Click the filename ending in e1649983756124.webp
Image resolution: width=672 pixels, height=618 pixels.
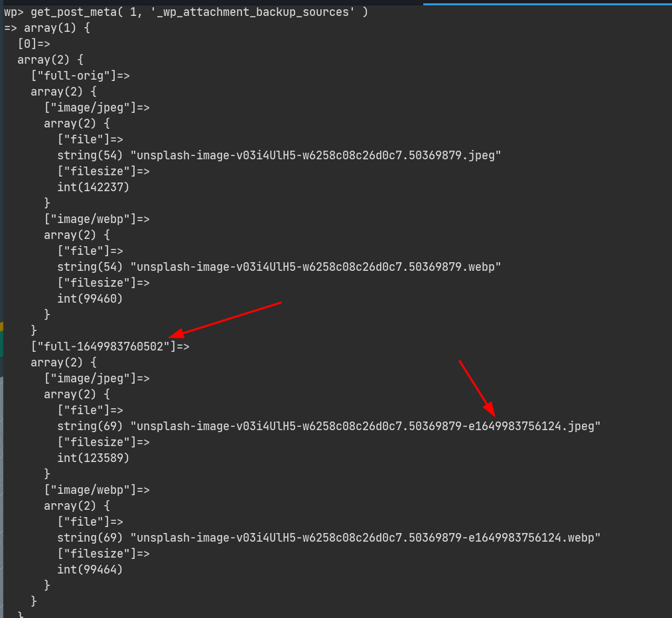point(366,538)
